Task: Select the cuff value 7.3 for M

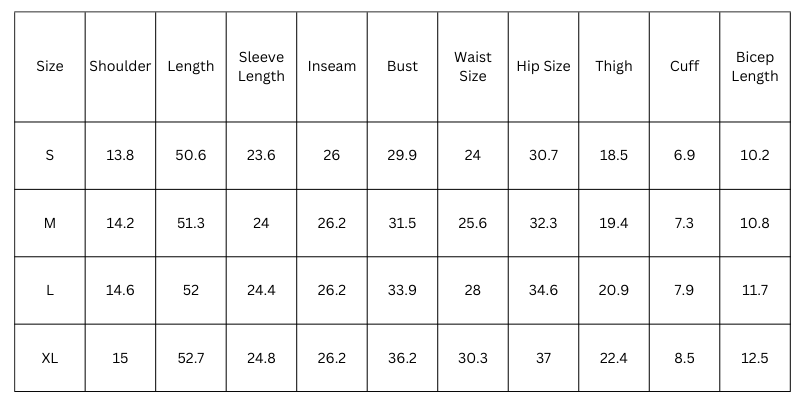Action: [x=684, y=223]
